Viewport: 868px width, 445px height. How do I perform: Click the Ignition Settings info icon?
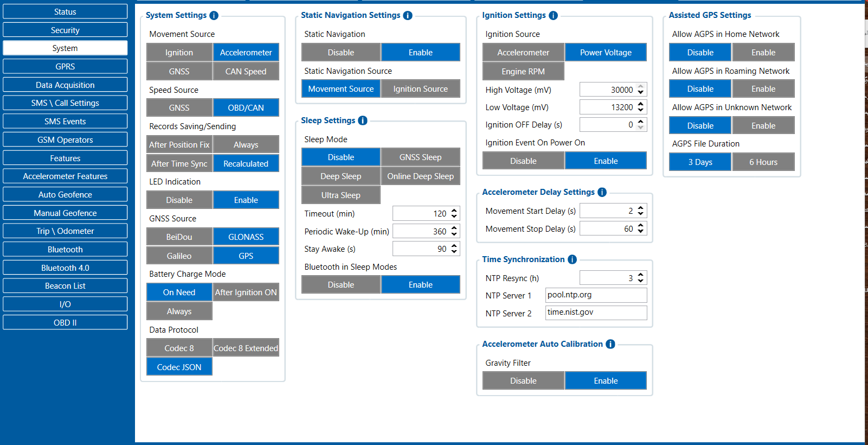point(553,16)
